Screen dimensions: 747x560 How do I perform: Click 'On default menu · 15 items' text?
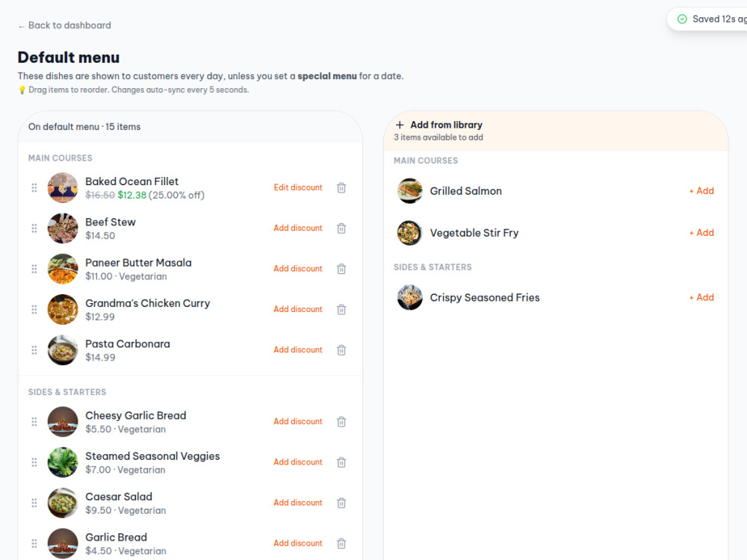[84, 127]
